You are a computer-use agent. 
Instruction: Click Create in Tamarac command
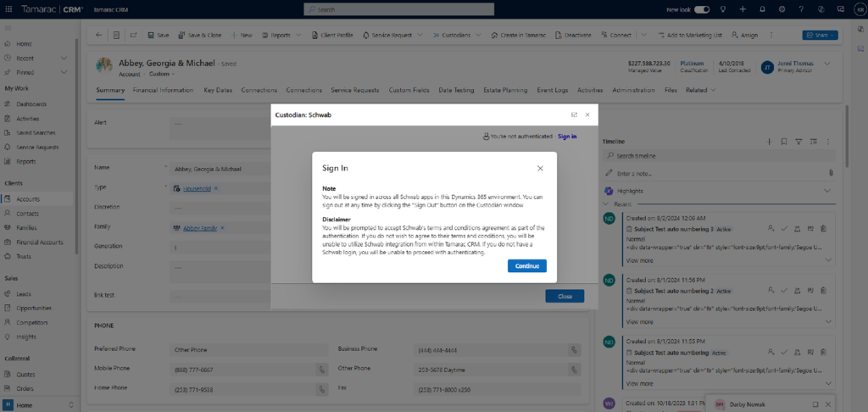click(518, 35)
